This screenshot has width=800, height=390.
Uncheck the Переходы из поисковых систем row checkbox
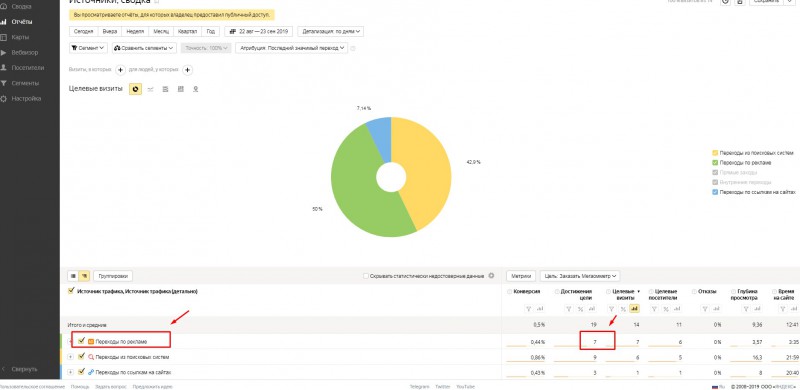click(x=81, y=357)
